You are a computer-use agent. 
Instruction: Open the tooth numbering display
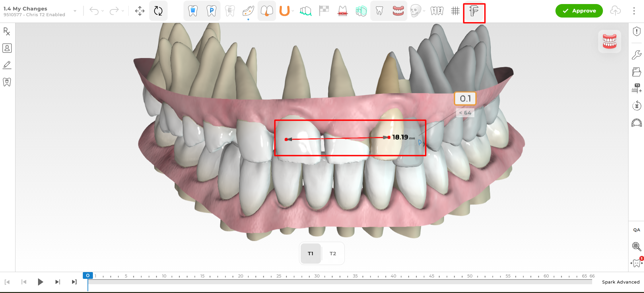click(x=437, y=11)
